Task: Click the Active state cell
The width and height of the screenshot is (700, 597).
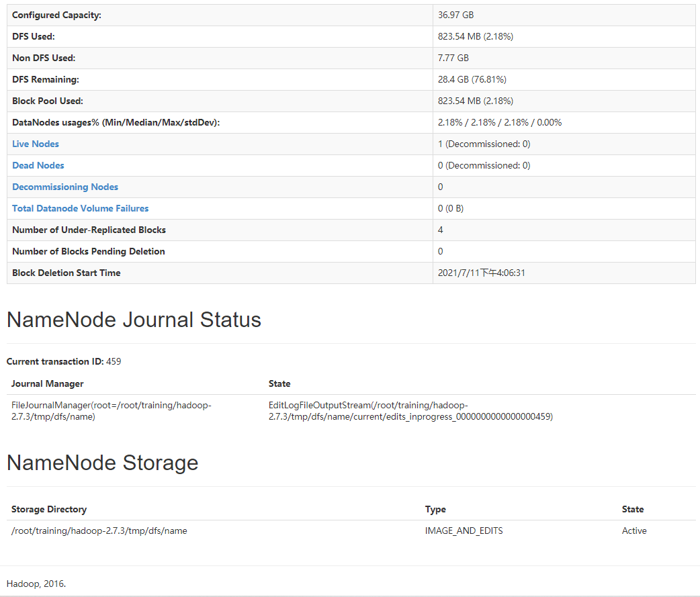Action: point(634,531)
